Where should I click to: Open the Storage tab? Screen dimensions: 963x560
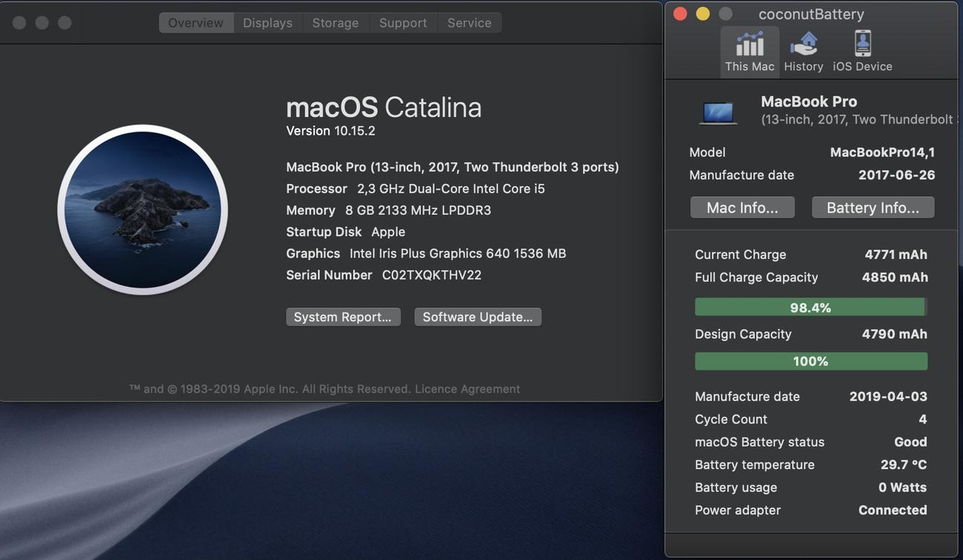(x=336, y=23)
